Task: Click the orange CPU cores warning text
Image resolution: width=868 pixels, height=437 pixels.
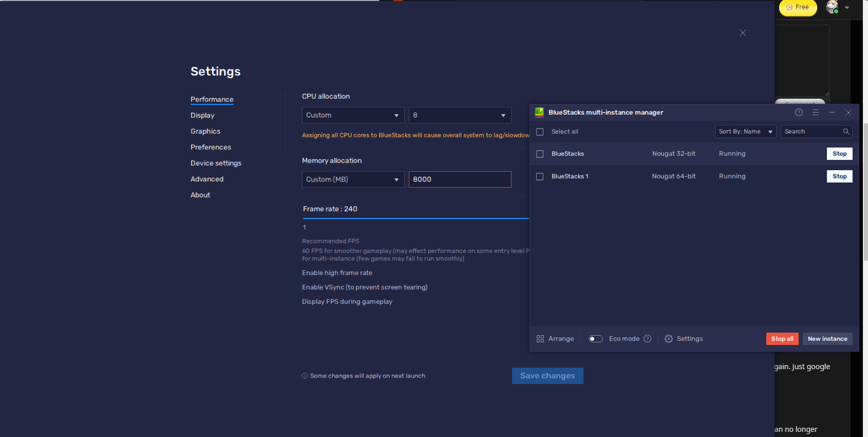Action: coord(416,135)
